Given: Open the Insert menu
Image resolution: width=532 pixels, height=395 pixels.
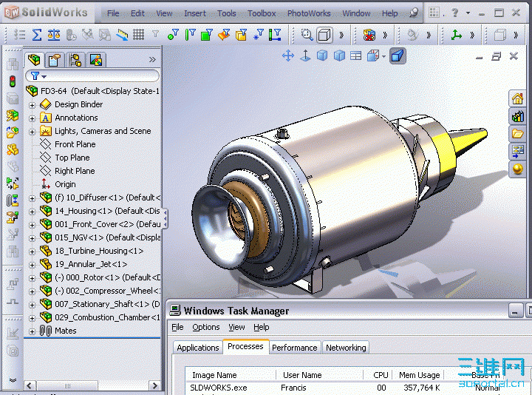Looking at the screenshot, I should pos(195,13).
